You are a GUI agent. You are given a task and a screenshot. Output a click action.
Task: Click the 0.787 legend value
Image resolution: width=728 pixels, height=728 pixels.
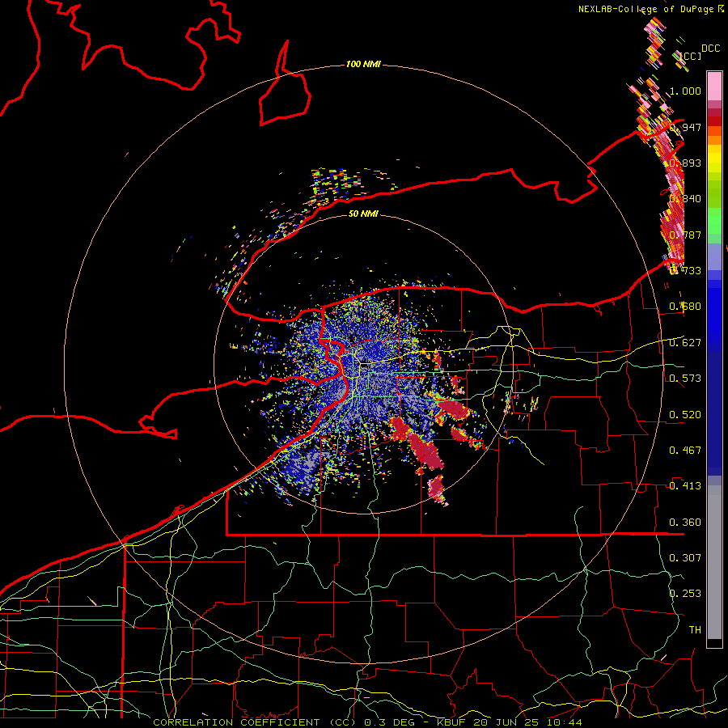point(685,235)
